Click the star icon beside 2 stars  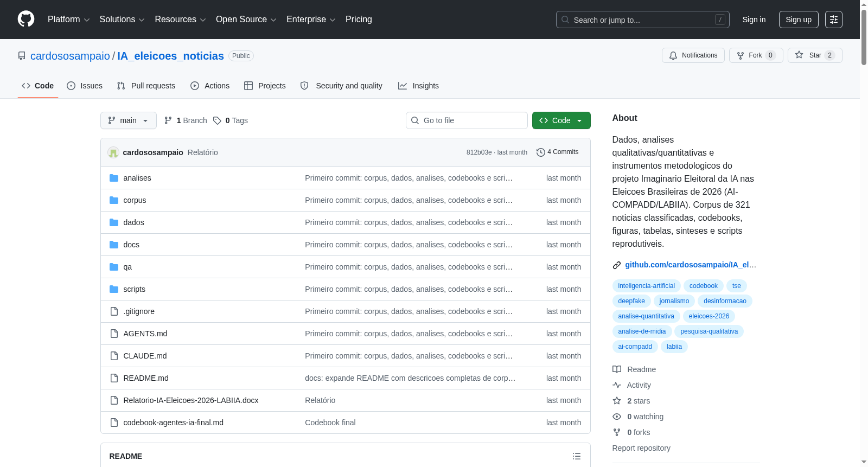[x=617, y=401]
